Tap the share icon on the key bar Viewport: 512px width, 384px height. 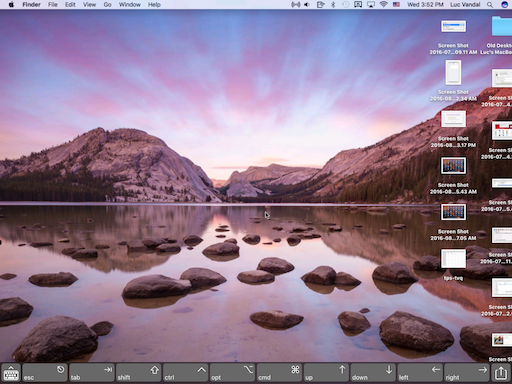(x=501, y=373)
